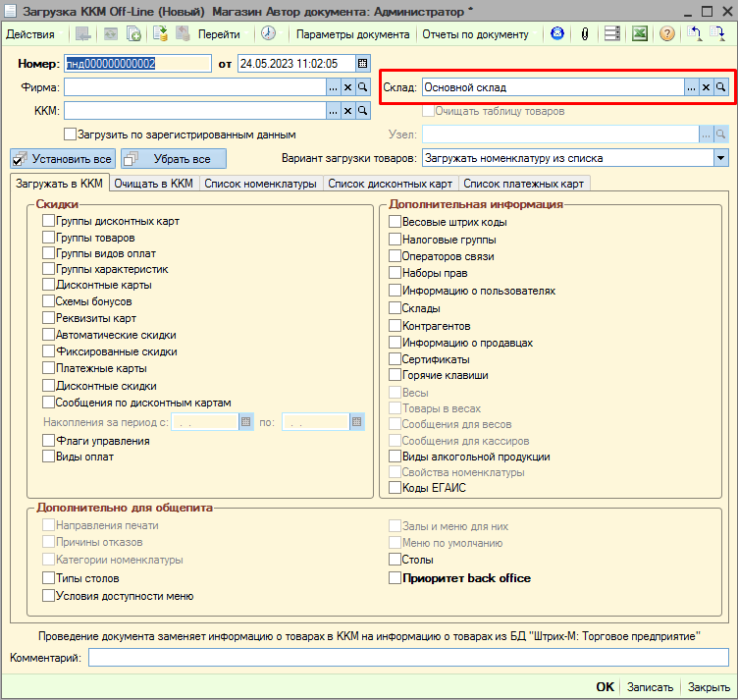The width and height of the screenshot is (738, 700).
Task: Switch to the 'Список номенклатуры' tab
Action: (260, 184)
